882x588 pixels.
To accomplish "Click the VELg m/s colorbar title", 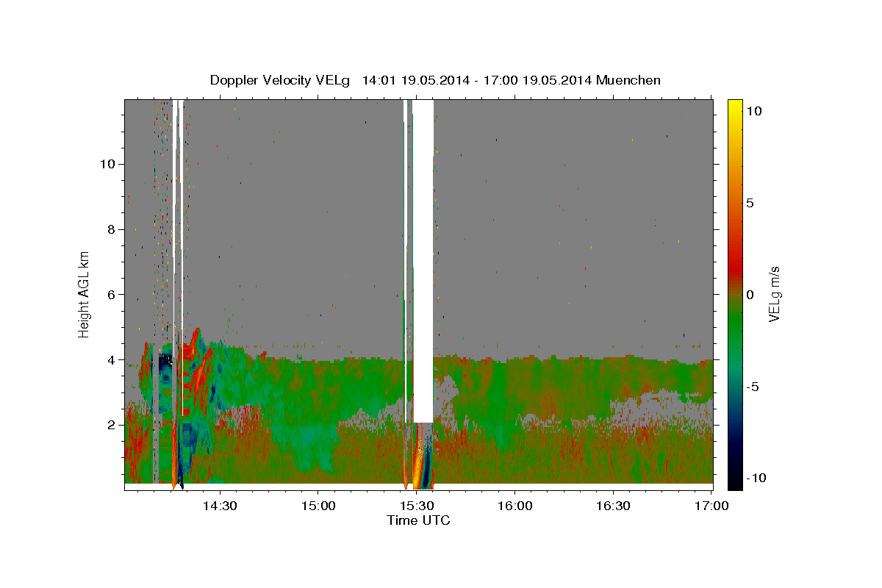I will pyautogui.click(x=775, y=294).
